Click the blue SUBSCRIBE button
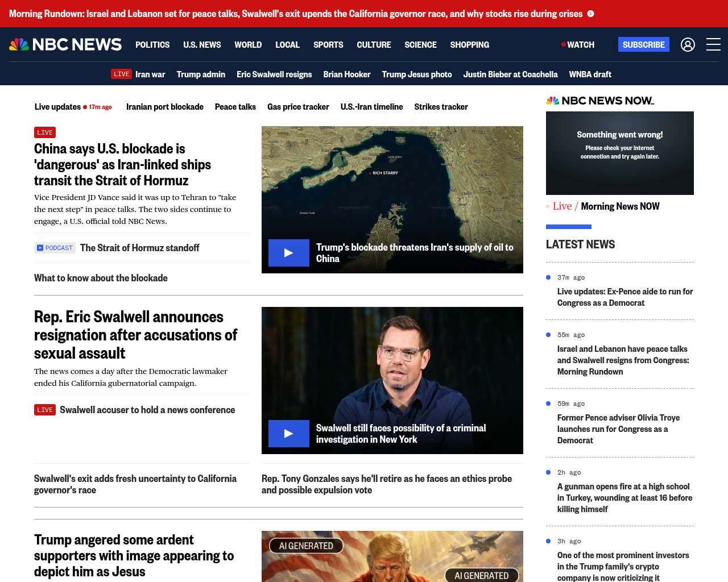The height and width of the screenshot is (582, 728). (x=643, y=44)
